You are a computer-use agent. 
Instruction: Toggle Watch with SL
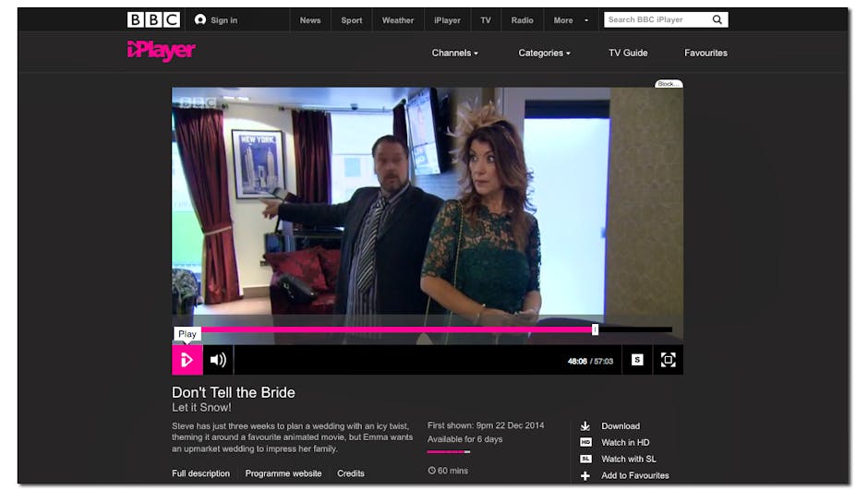585,460
